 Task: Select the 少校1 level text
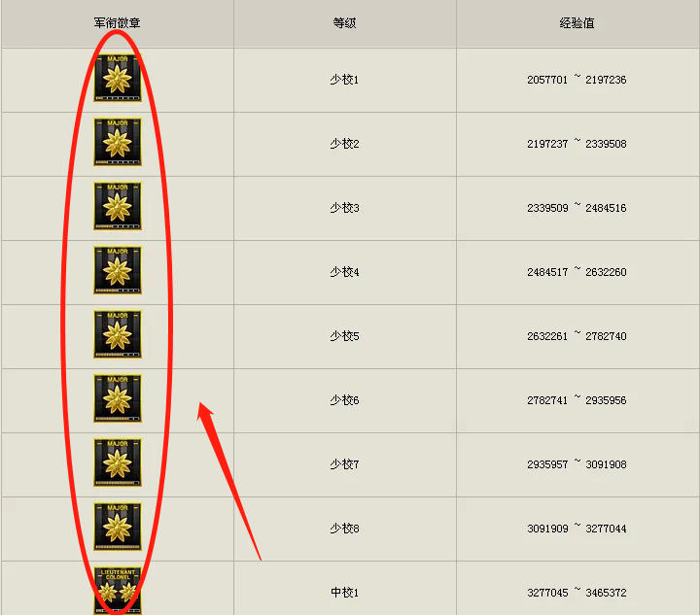tap(344, 80)
